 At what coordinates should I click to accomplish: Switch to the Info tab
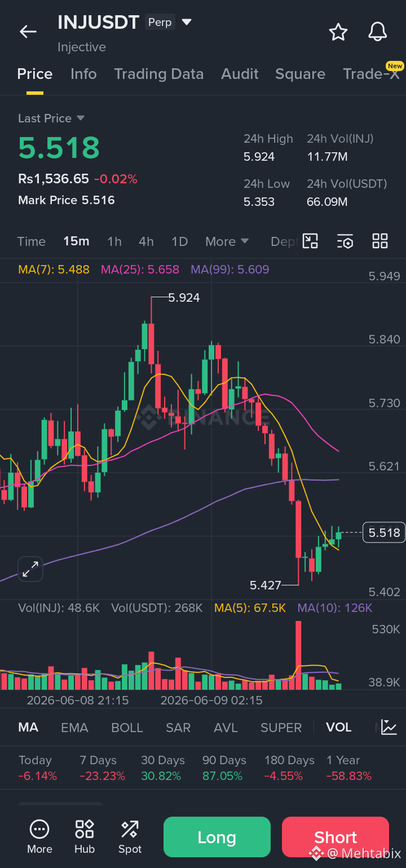(83, 74)
